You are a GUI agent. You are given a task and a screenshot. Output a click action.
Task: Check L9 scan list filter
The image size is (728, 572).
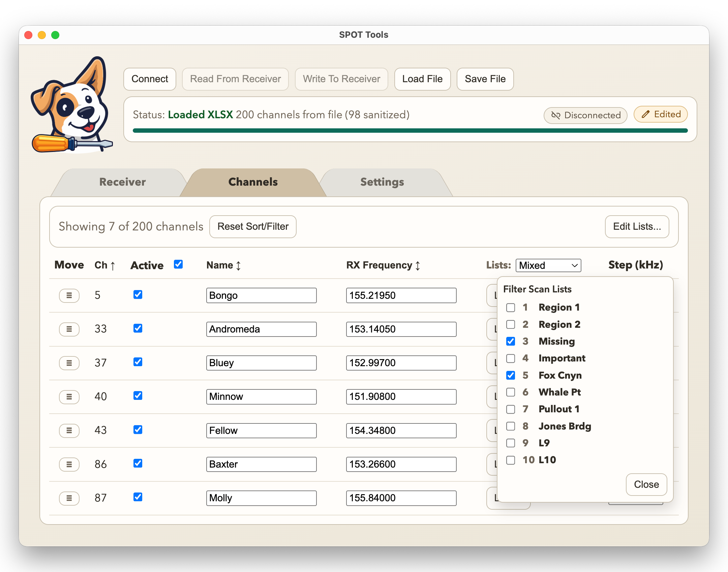click(511, 443)
